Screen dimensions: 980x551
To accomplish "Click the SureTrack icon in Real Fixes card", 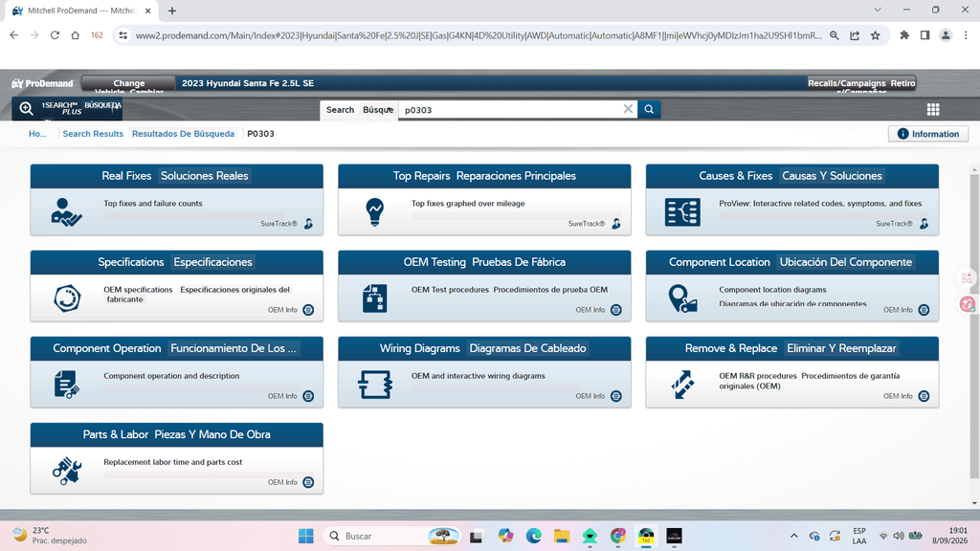I will pos(308,224).
